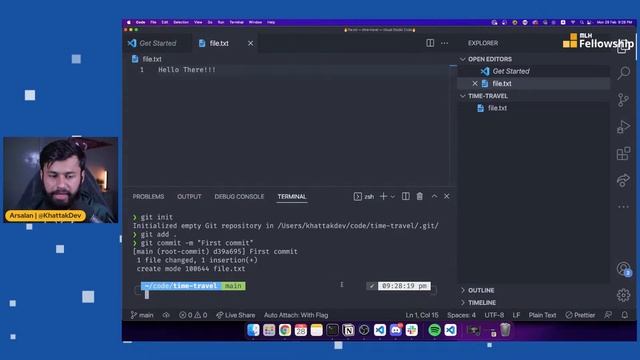Open the View menu in menu bar
The image size is (640, 360).
(x=198, y=22)
